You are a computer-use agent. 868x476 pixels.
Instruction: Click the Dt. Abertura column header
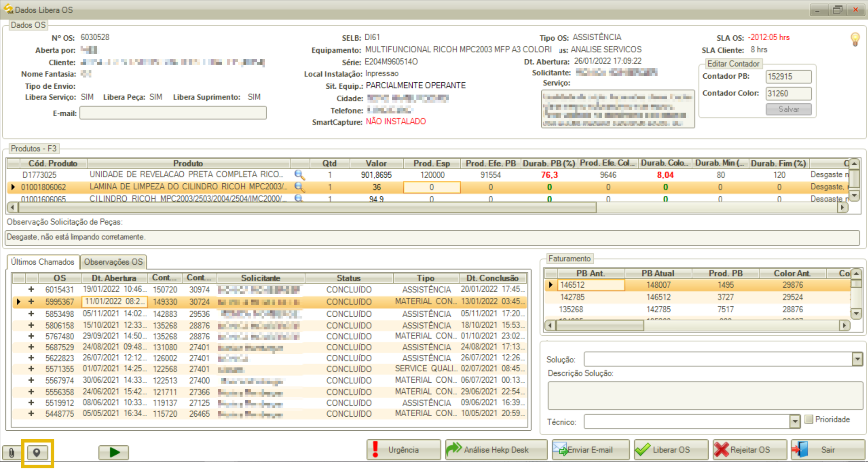114,278
